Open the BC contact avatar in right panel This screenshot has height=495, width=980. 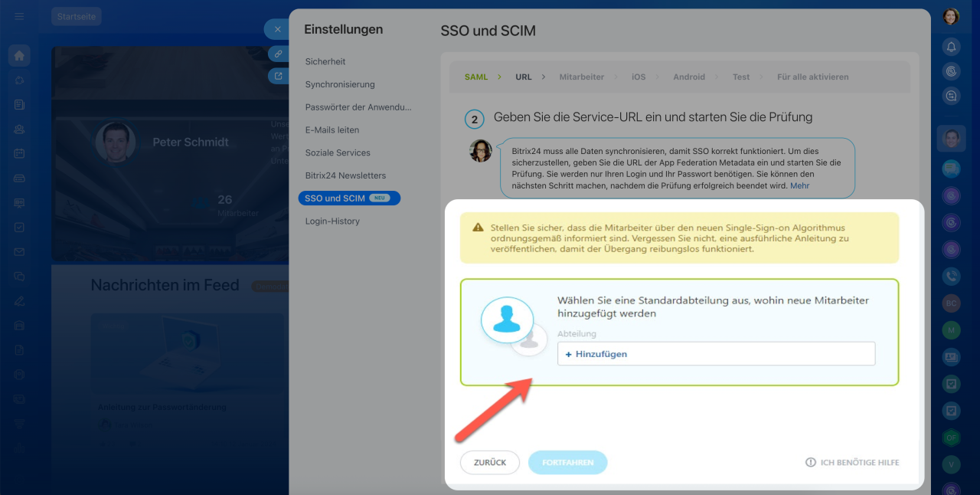click(x=951, y=303)
